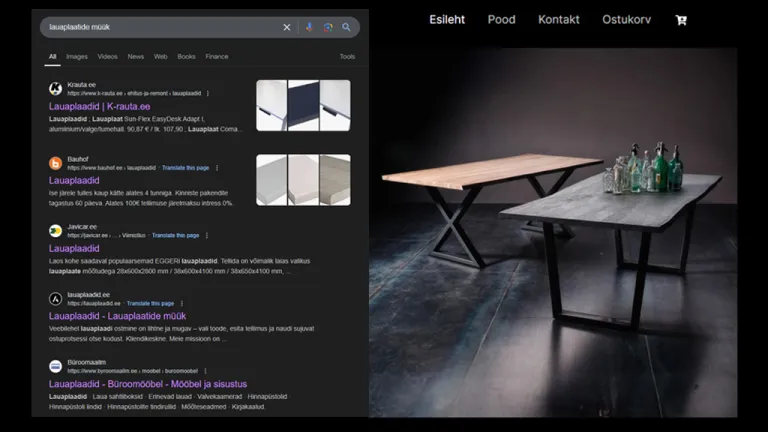The image size is (768, 432).
Task: Open three-dot menu for Javicar.ee result
Action: click(x=207, y=235)
